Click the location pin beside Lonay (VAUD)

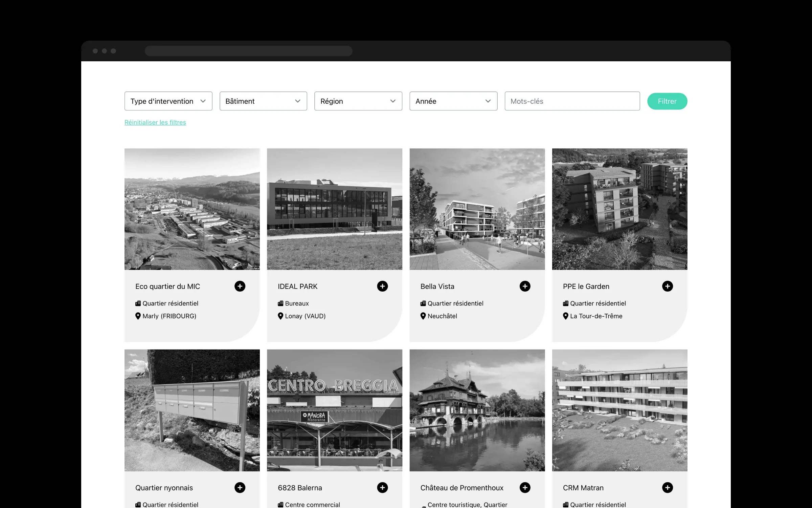(x=280, y=316)
